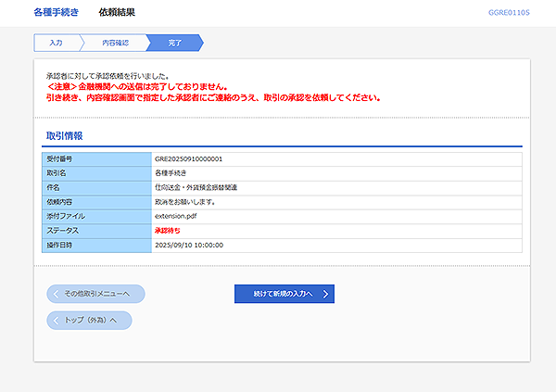
Task: Click the 承認待ち status value
Action: pos(168,231)
